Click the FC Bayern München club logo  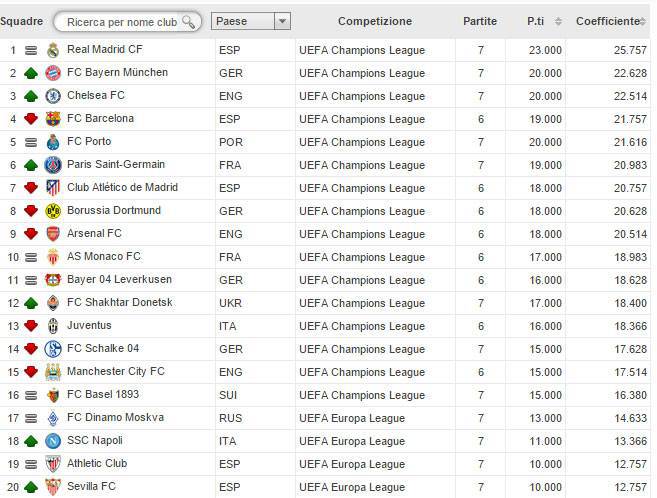(53, 73)
